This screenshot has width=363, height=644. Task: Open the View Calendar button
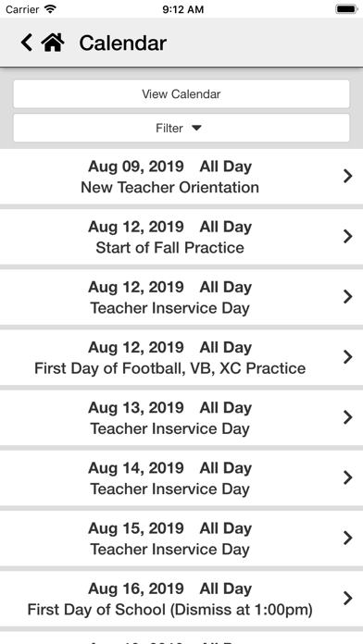[x=181, y=93]
